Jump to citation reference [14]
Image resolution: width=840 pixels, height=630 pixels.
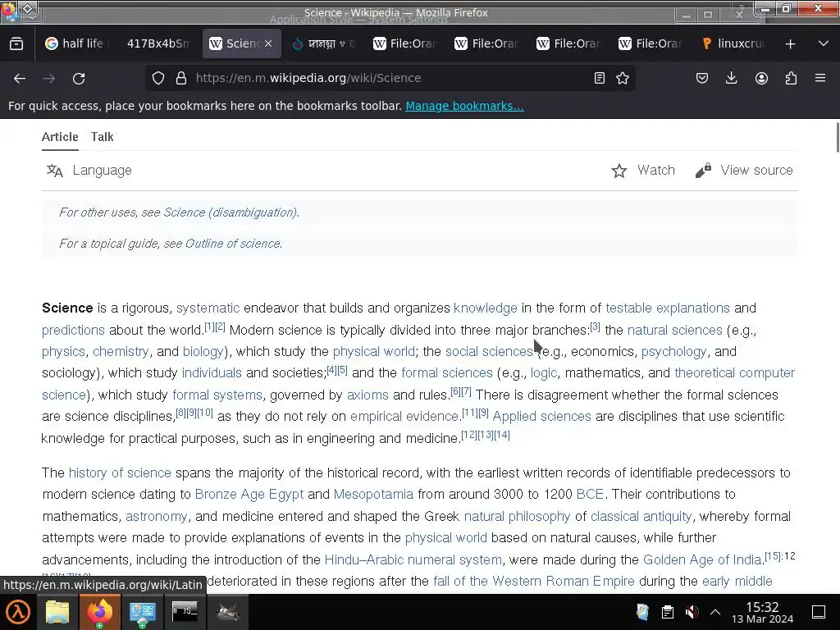502,435
